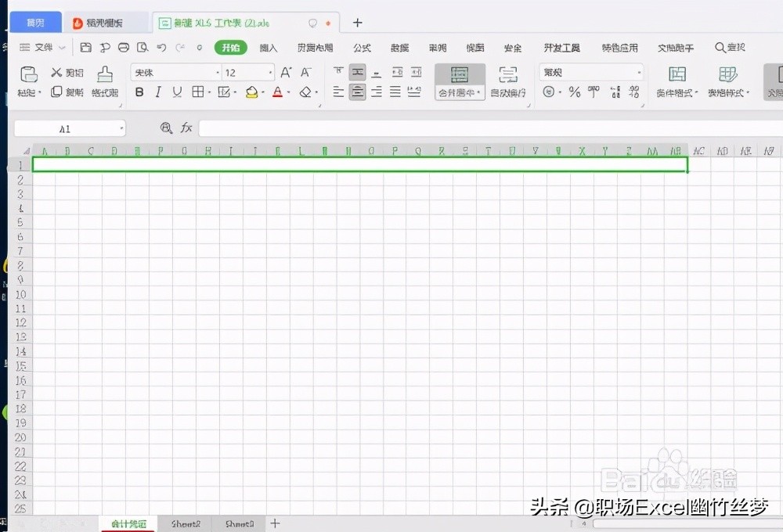
Task: Open the font color swatch
Action: pos(278,92)
